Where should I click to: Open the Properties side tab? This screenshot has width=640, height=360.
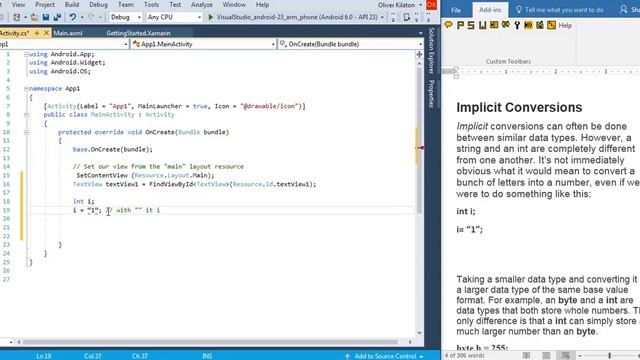tap(431, 93)
